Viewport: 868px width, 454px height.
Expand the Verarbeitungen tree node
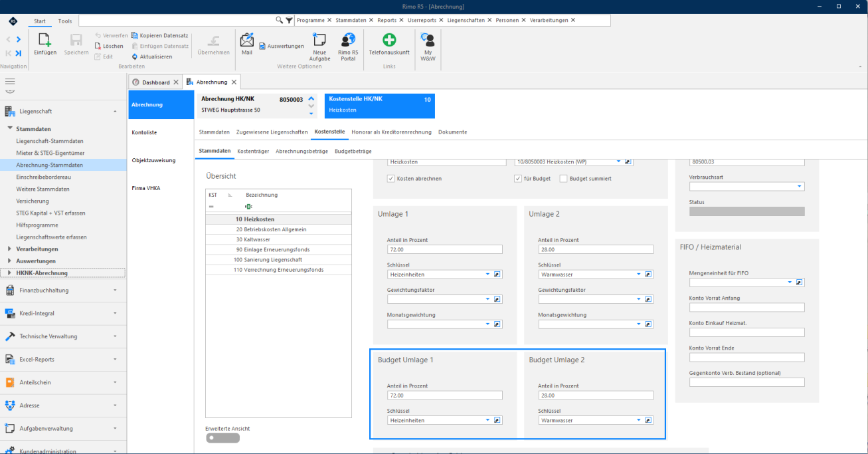[x=9, y=249]
